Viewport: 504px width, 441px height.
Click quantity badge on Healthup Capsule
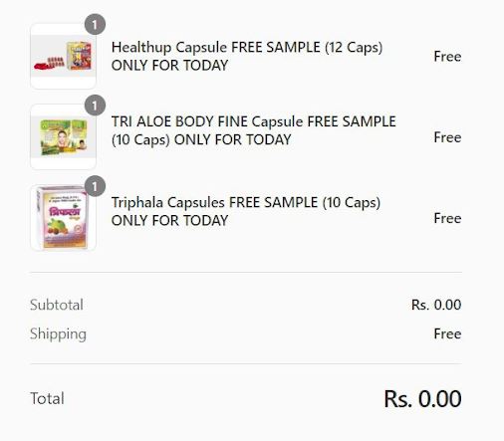click(95, 25)
